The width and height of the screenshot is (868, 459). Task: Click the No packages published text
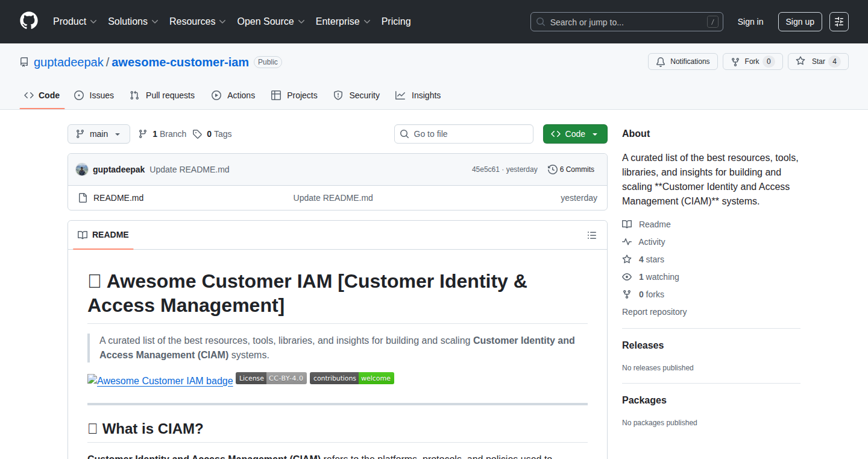[x=659, y=423]
